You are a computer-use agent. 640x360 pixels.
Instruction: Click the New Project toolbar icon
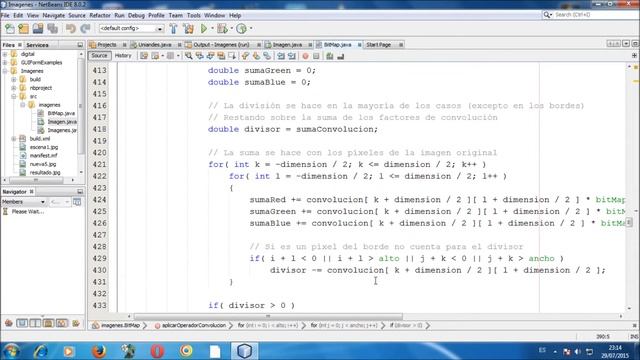pyautogui.click(x=24, y=29)
